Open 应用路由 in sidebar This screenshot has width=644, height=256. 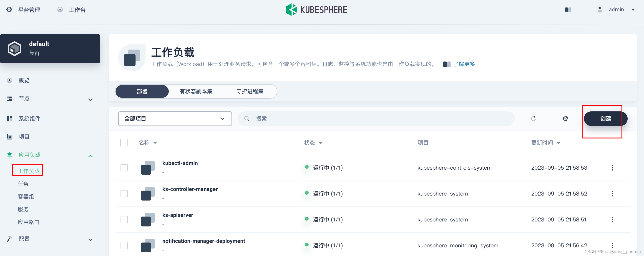tap(28, 222)
